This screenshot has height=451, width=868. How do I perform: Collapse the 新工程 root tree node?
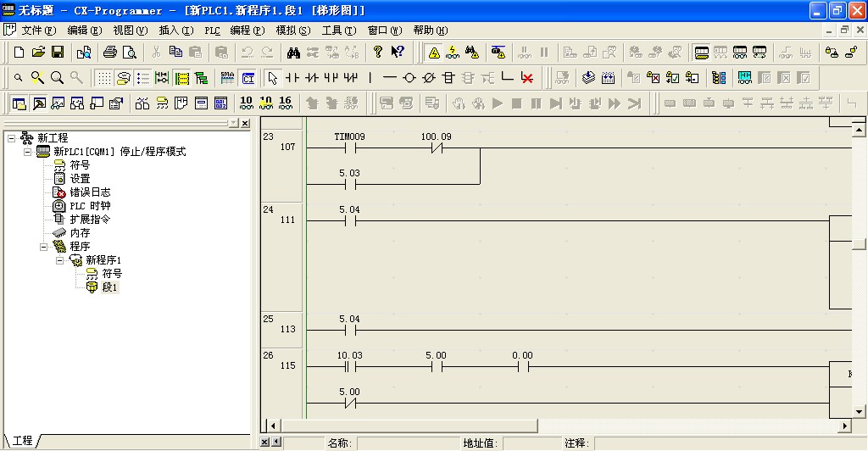click(11, 138)
